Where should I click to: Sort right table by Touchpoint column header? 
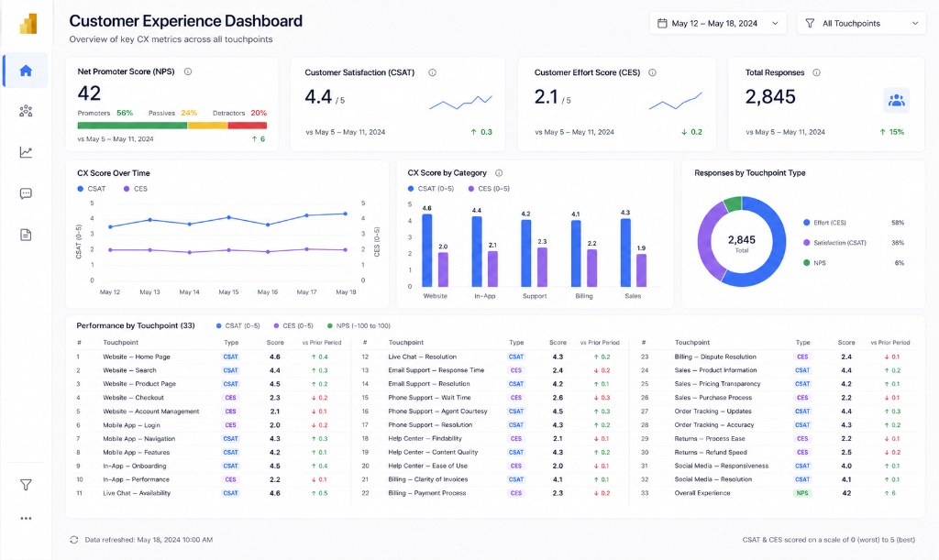(692, 343)
